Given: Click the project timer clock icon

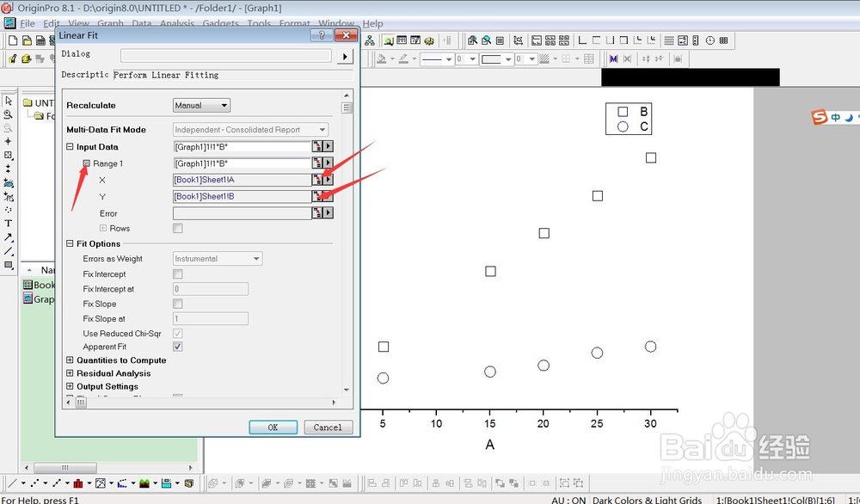Looking at the screenshot, I should point(710,40).
